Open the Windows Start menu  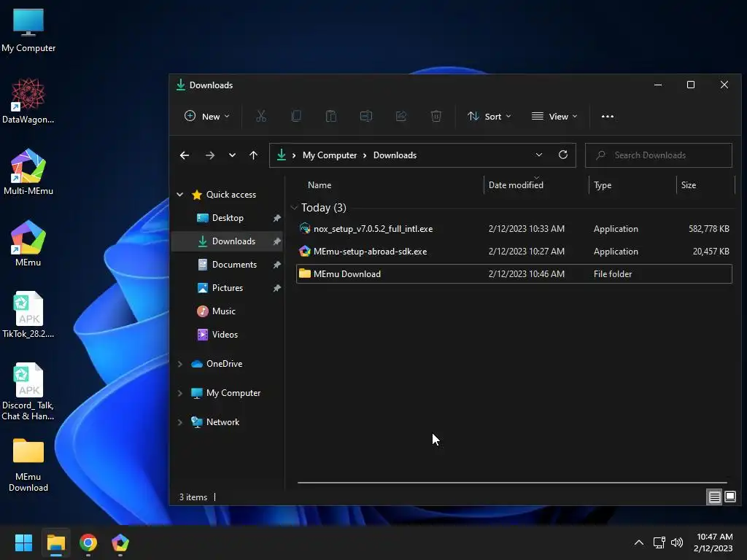coord(23,542)
